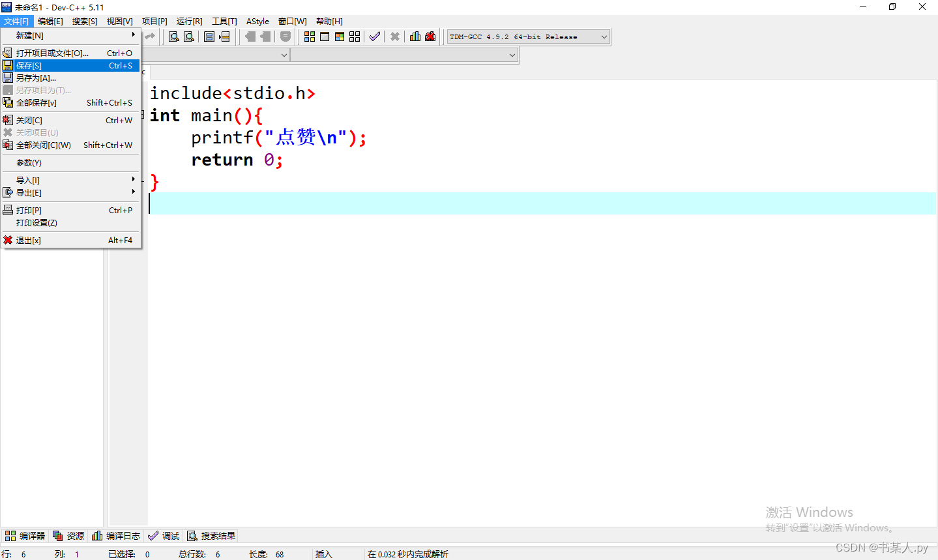Switch to the 编译器 bottom tab
Image resolution: width=938 pixels, height=560 pixels.
(25, 536)
